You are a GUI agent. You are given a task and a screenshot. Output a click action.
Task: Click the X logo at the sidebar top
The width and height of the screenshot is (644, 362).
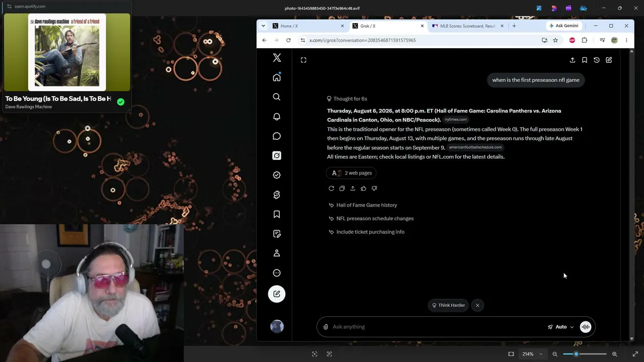[277, 58]
